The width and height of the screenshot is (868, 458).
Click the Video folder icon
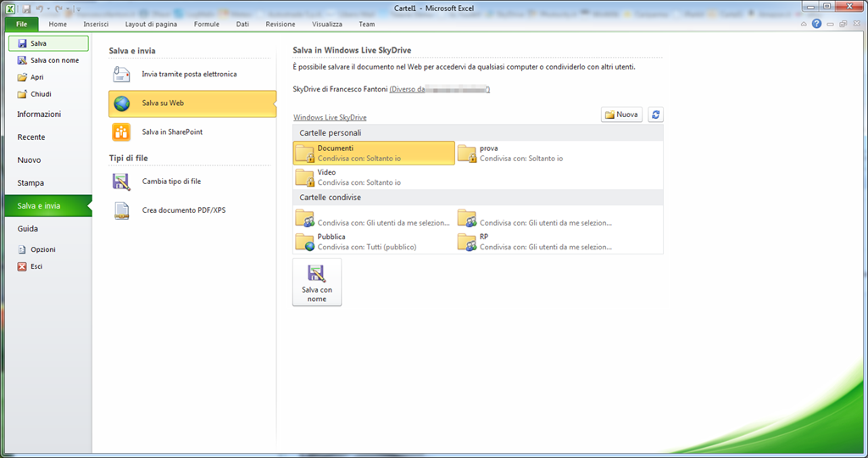click(x=305, y=177)
